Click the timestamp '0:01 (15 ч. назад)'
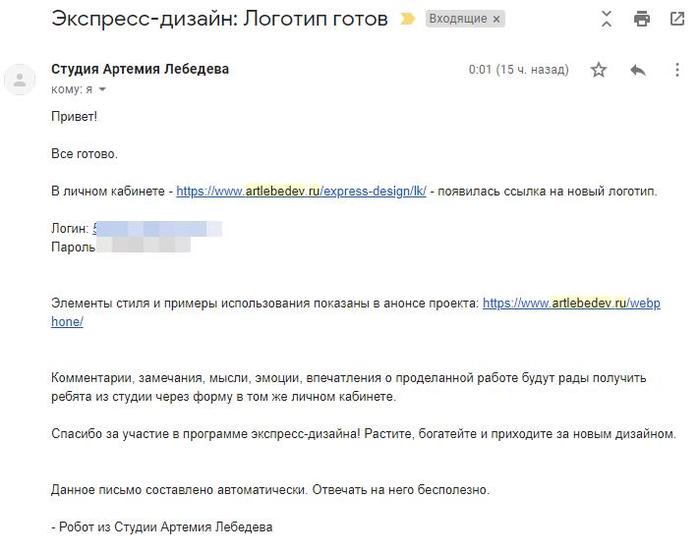The height and width of the screenshot is (553, 700). tap(518, 70)
